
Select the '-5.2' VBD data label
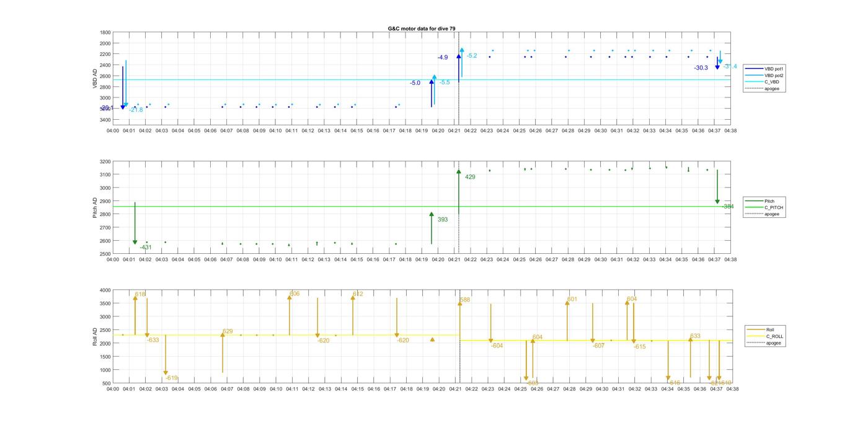pyautogui.click(x=472, y=56)
